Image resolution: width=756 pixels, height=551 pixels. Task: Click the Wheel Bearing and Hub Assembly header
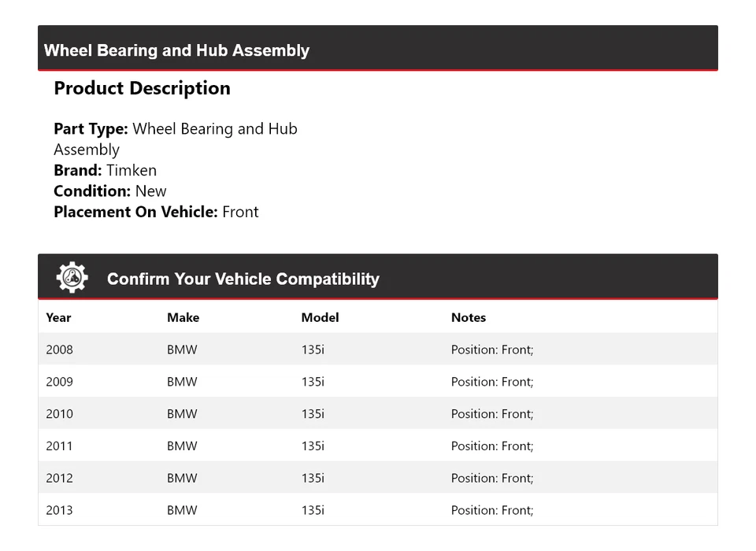pyautogui.click(x=176, y=50)
